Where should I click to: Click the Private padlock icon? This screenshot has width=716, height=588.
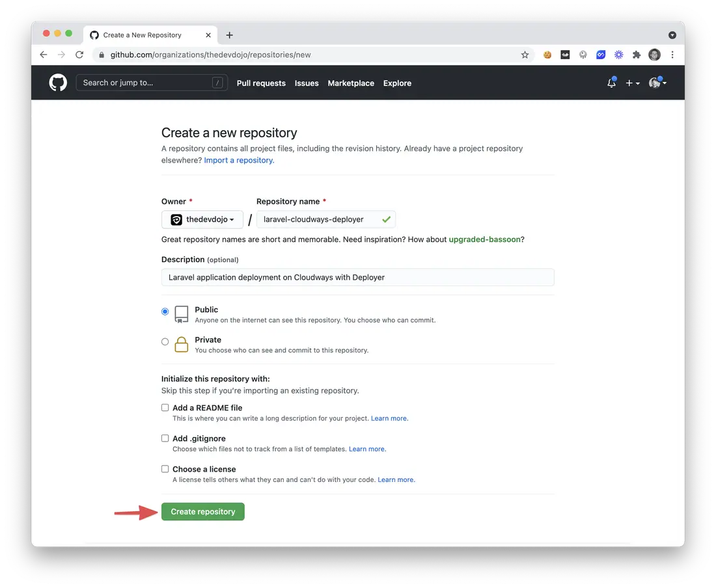coord(182,344)
